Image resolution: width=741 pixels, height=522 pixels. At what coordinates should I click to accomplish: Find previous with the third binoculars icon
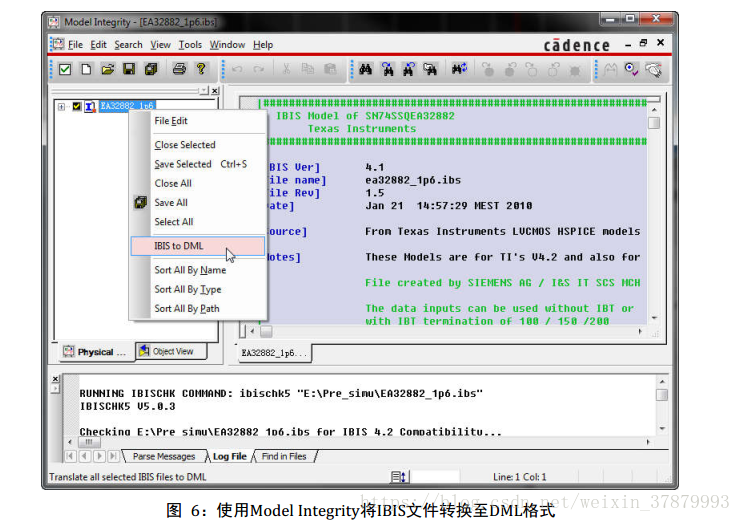click(409, 69)
